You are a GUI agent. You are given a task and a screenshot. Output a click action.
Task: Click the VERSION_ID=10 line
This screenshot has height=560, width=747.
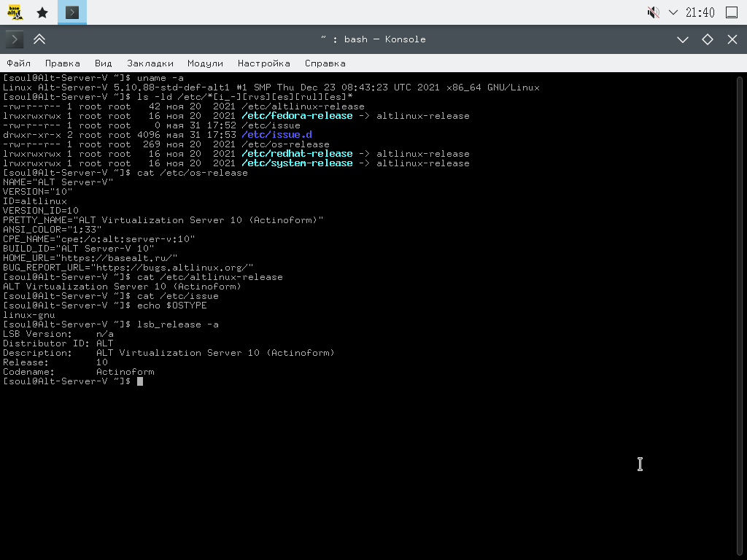(41, 211)
